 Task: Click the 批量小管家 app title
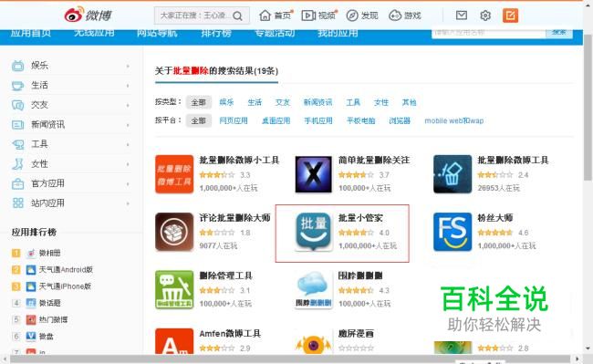(x=360, y=218)
